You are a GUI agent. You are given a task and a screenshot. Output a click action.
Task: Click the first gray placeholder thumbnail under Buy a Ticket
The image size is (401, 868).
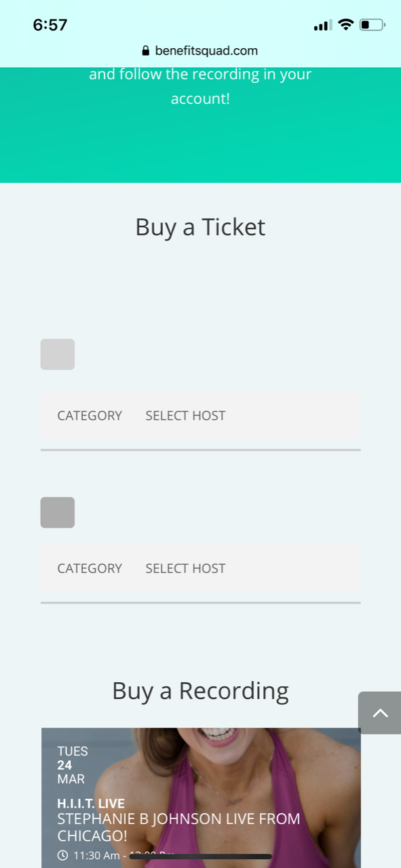pyautogui.click(x=57, y=354)
